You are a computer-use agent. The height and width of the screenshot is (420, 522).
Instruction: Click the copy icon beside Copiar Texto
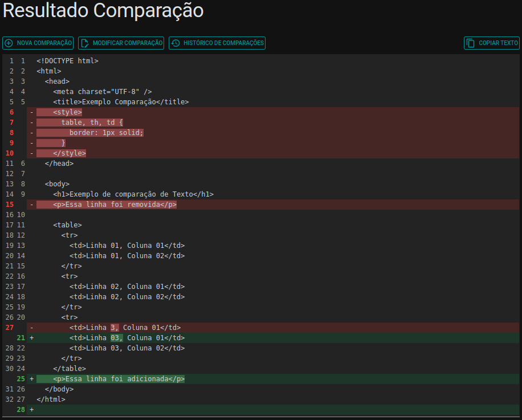pyautogui.click(x=470, y=43)
